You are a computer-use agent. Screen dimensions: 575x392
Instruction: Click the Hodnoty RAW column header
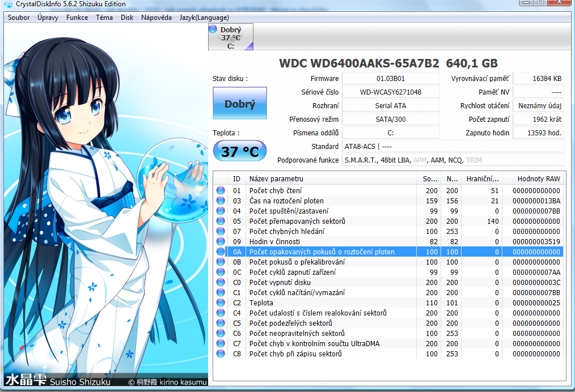pos(533,179)
